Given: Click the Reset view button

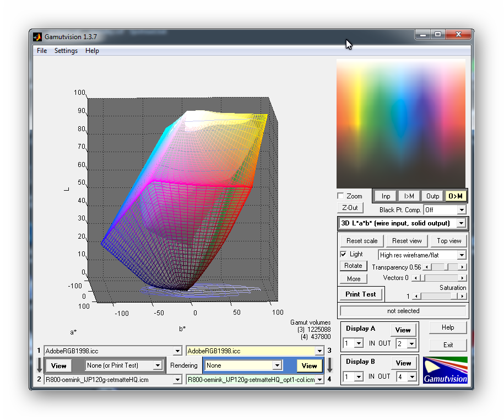Looking at the screenshot, I should tap(407, 241).
